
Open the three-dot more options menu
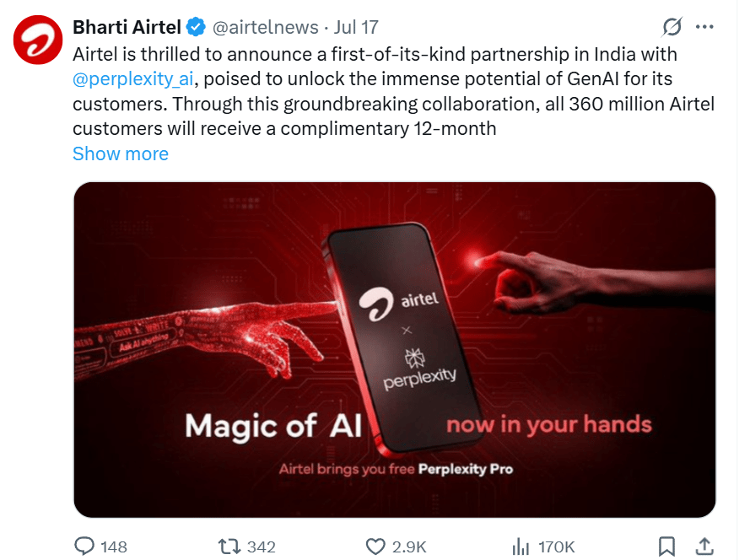(704, 27)
